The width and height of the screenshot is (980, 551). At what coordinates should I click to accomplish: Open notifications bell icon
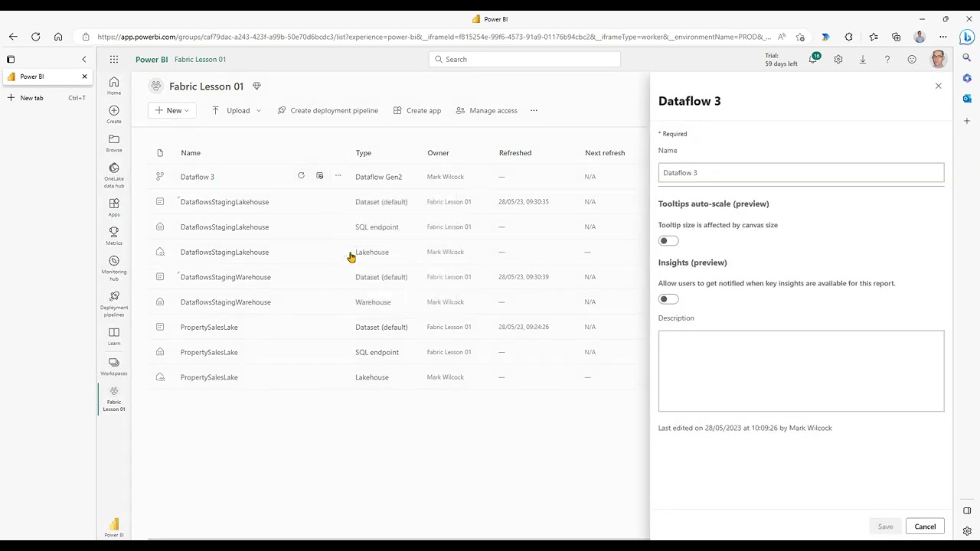[x=813, y=59]
